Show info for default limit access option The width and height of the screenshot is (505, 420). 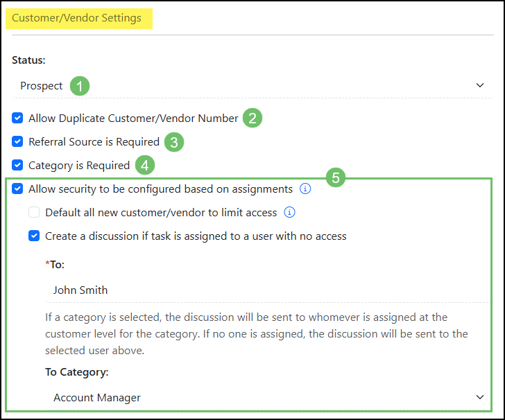pos(289,212)
